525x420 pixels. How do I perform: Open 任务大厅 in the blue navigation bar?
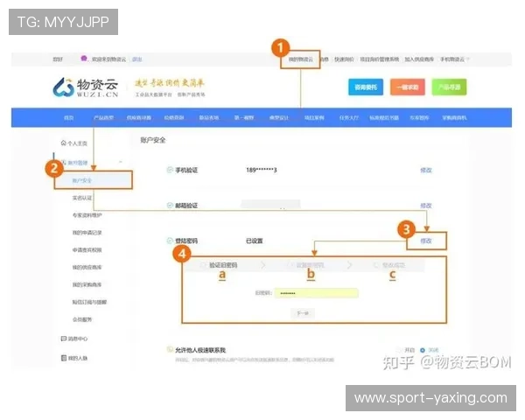(x=349, y=117)
